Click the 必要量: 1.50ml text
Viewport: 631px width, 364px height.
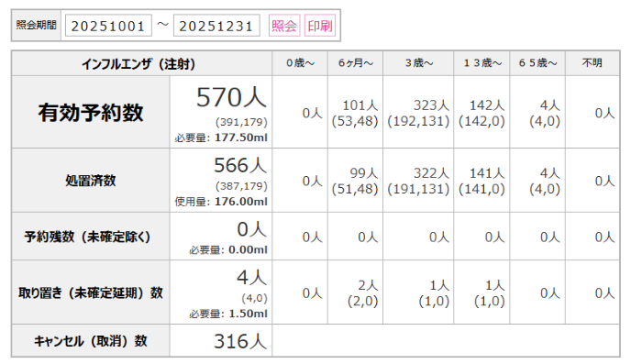pos(228,314)
